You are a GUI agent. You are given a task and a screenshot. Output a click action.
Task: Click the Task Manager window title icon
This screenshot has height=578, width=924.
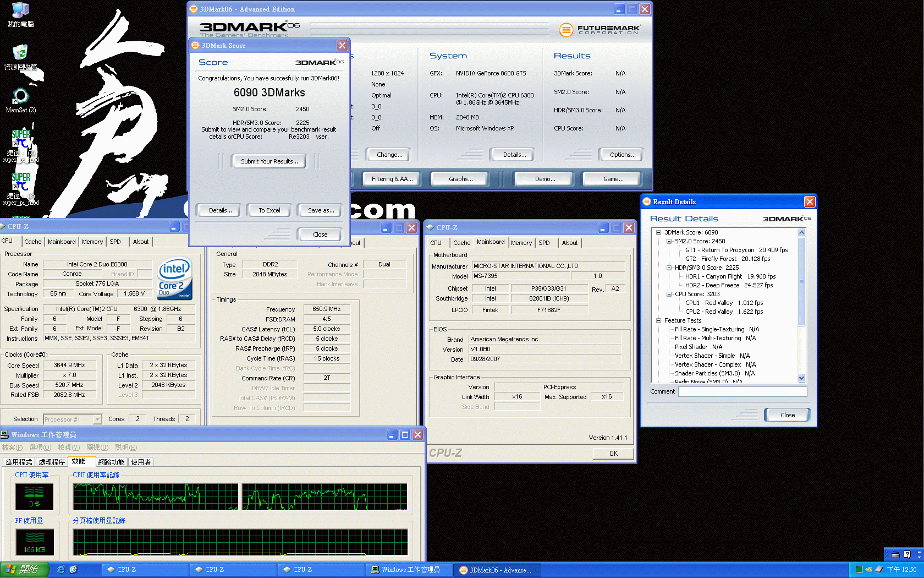[5, 434]
